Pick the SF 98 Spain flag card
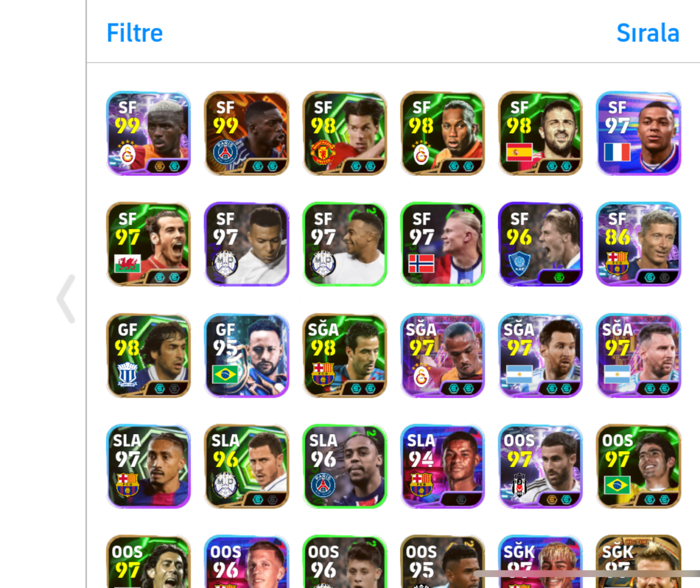Screen dimensions: 700x588 [x=540, y=133]
